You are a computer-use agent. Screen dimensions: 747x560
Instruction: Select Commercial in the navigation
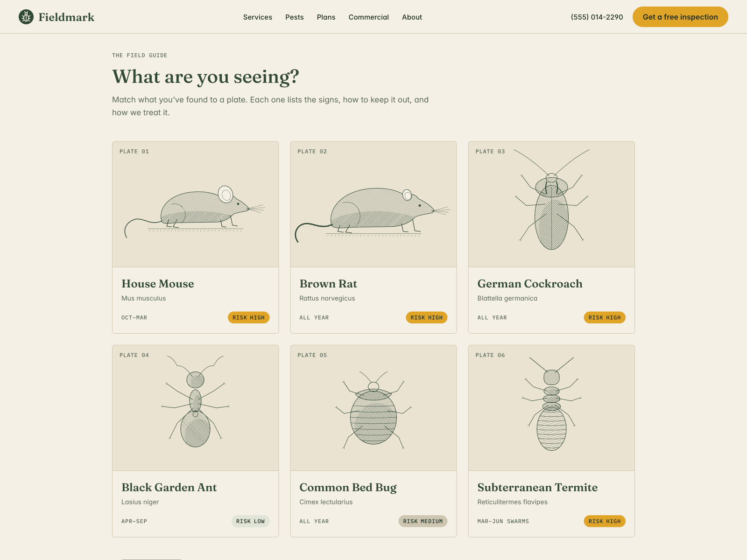click(369, 17)
